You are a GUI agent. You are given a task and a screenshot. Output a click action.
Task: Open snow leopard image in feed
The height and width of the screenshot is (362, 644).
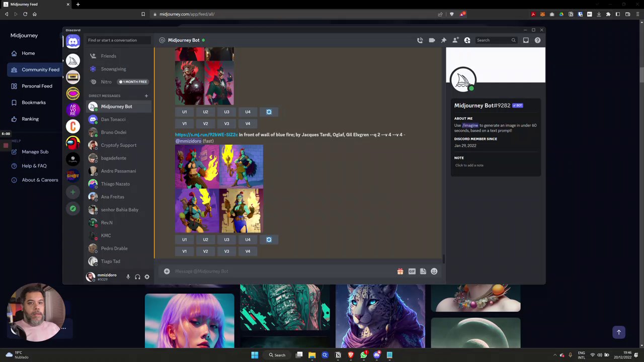click(380, 316)
